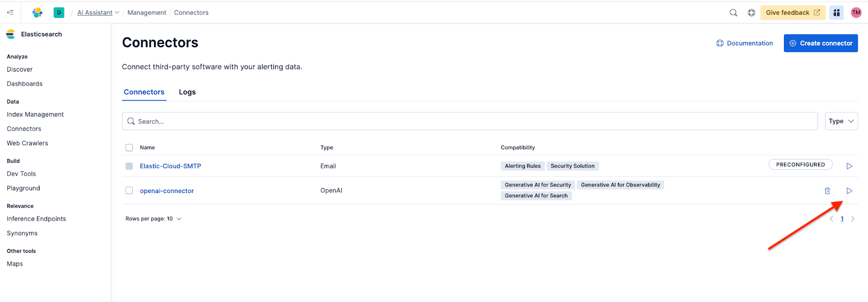Switch to the Logs tab

click(x=187, y=92)
